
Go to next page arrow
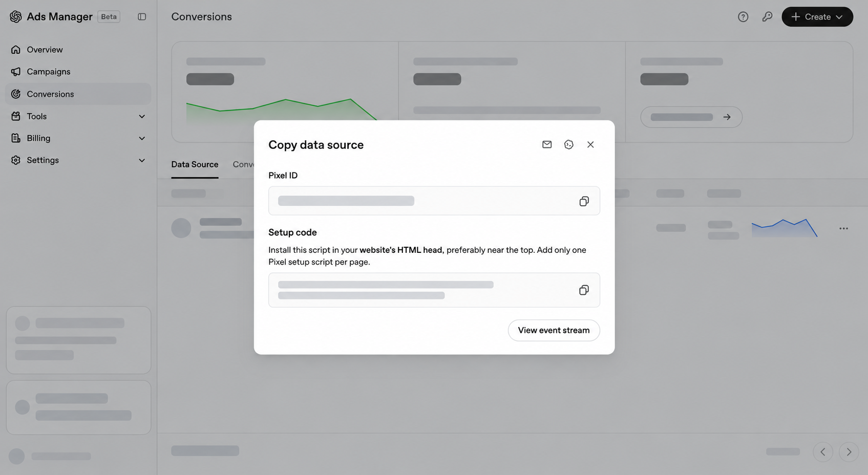point(849,452)
